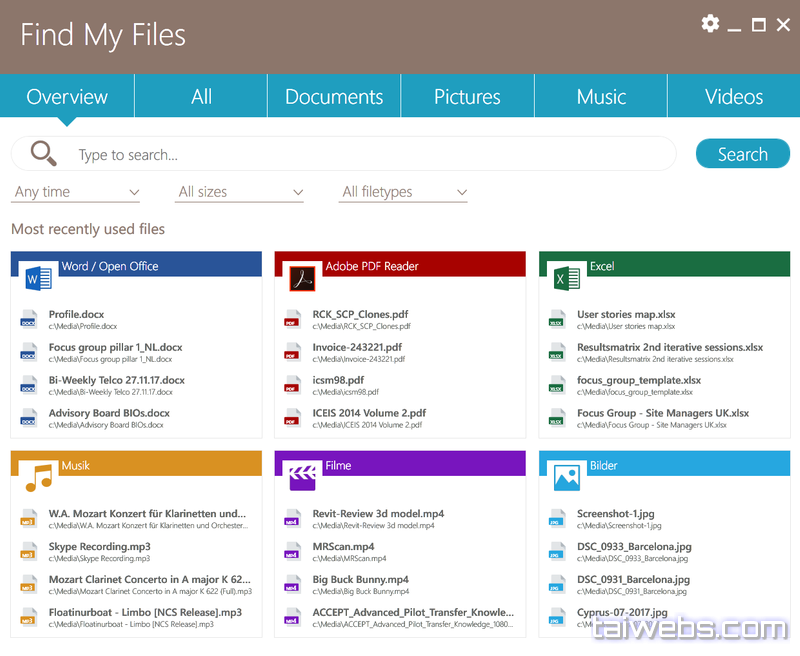Switch to the Documents tab
The height and width of the screenshot is (656, 800).
[334, 97]
